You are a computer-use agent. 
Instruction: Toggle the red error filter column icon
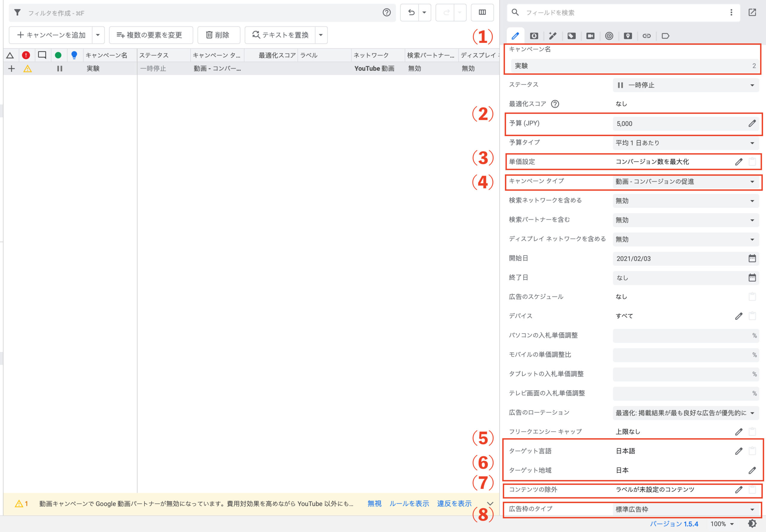point(26,55)
